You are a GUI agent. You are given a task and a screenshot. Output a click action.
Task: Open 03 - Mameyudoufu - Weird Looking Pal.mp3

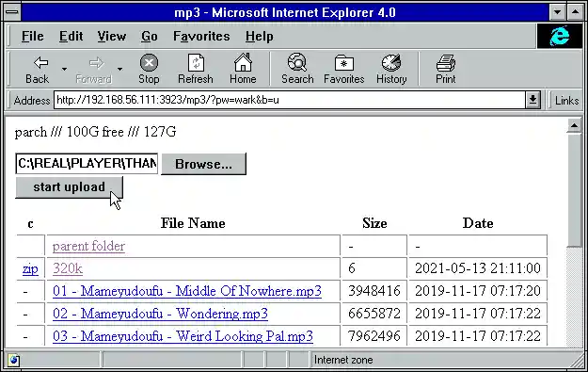183,336
